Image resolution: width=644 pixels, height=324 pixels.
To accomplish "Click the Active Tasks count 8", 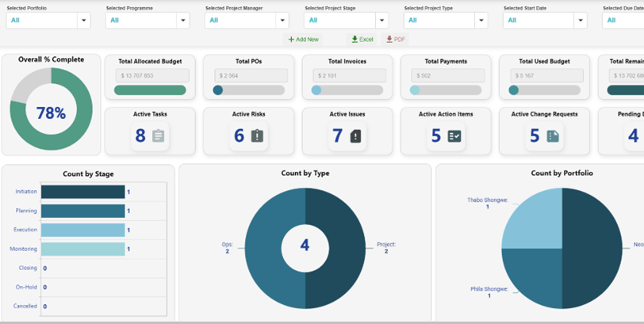I will (x=140, y=135).
